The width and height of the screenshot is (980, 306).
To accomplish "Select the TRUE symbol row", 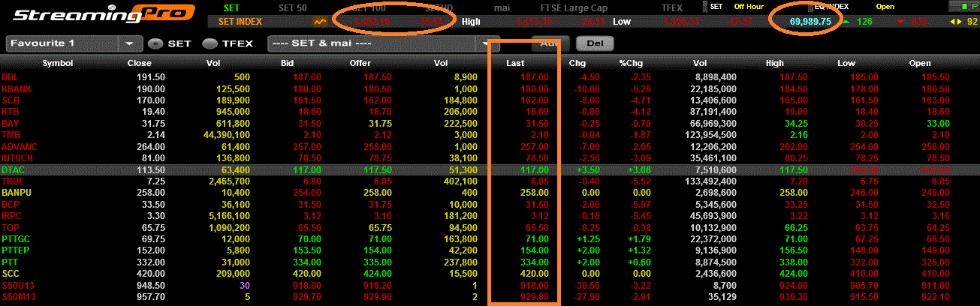I will point(490,181).
